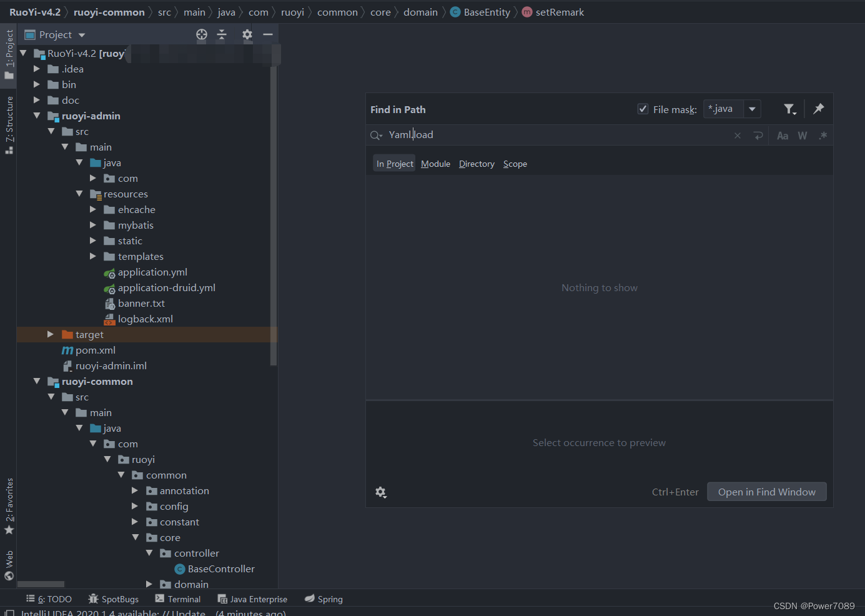Toggle the File mask checkbox
This screenshot has height=616, width=865.
(643, 109)
